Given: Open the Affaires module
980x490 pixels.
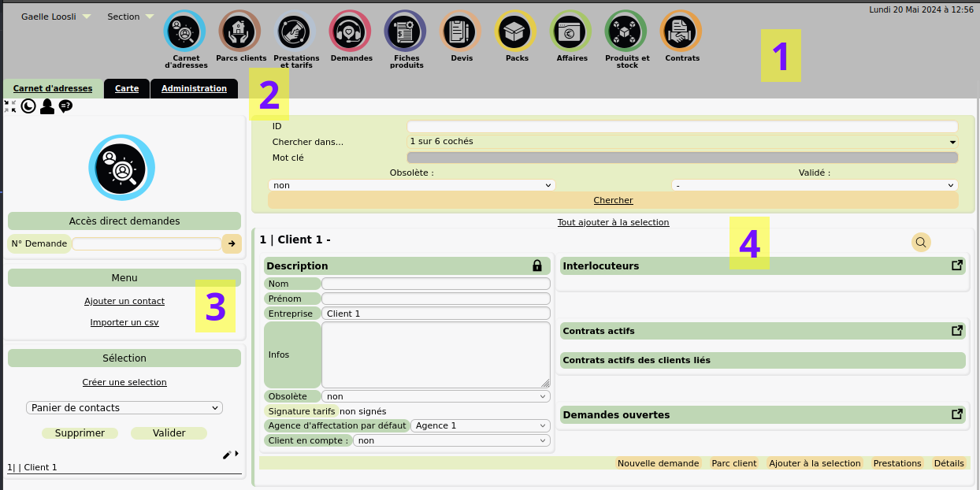Looking at the screenshot, I should [x=570, y=32].
